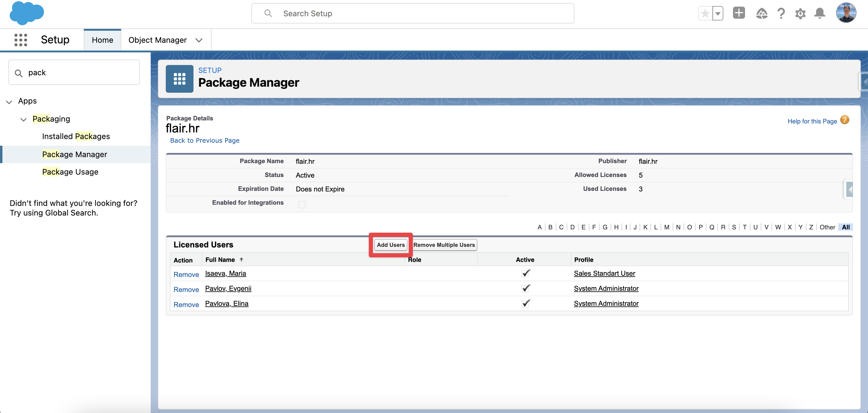Viewport: 868px width, 413px height.
Task: Remove Isaeva, Maria from licensed users
Action: [186, 274]
